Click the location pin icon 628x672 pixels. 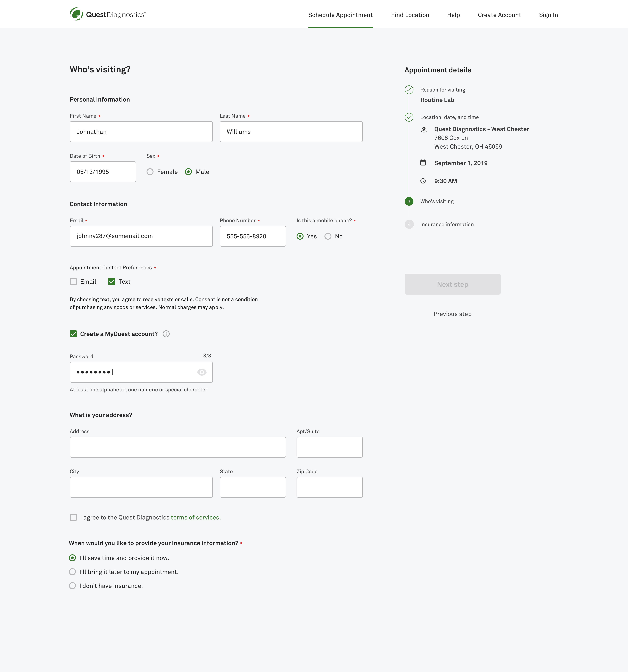point(424,129)
